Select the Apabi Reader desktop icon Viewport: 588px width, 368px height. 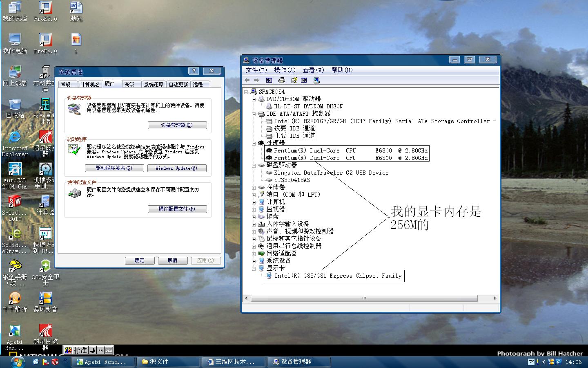coord(15,337)
